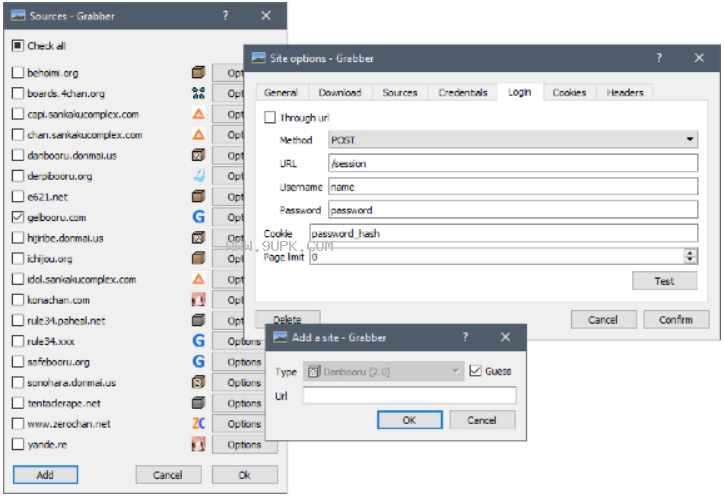This screenshot has width=724, height=498.
Task: Click Cancel in the Sources window
Action: point(168,474)
